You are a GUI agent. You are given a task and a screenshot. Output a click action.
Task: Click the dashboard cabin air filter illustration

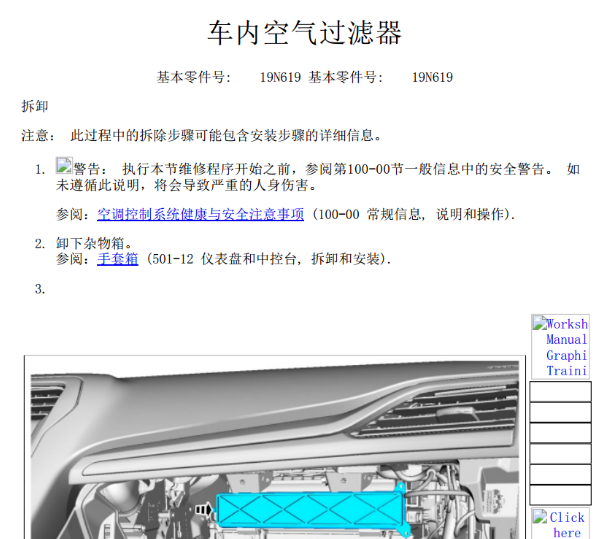coord(275,447)
